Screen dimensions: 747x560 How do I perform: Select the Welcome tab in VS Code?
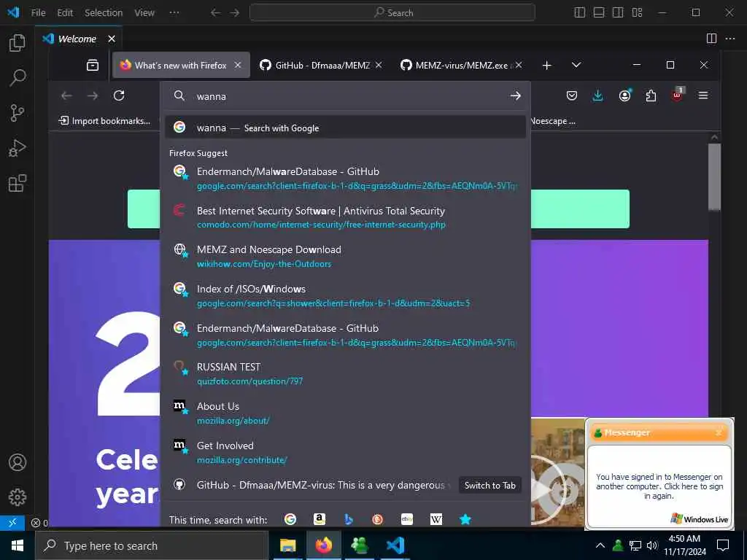(x=79, y=39)
